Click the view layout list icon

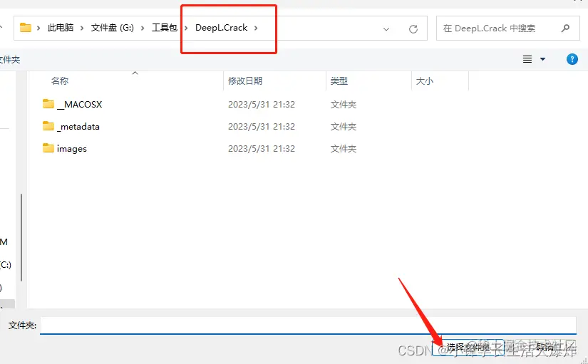[527, 59]
